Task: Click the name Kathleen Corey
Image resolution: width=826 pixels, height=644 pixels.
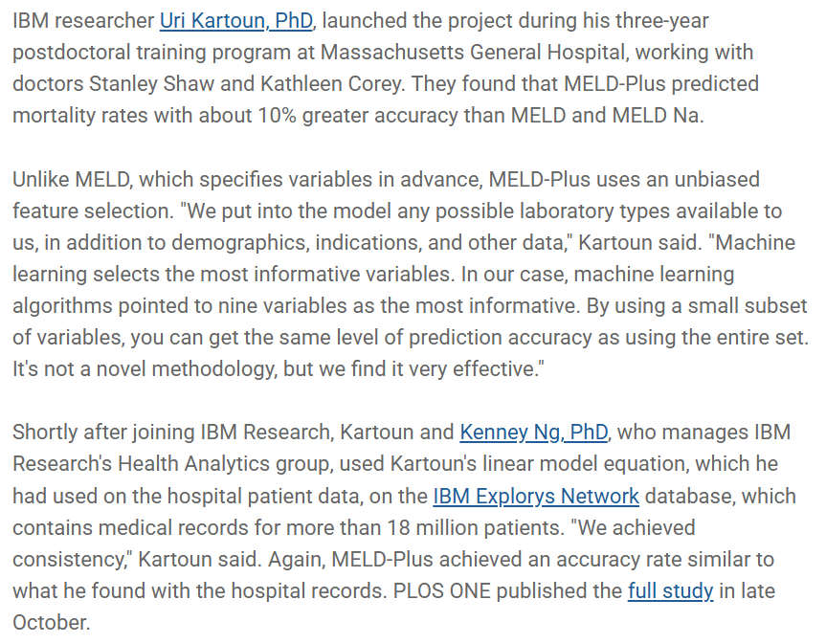Action: tap(330, 84)
